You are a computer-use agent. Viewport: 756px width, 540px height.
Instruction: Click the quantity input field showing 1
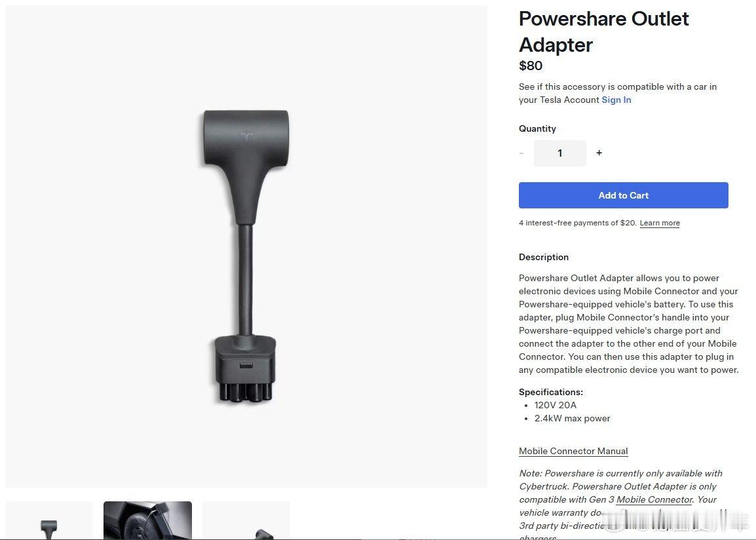(559, 153)
